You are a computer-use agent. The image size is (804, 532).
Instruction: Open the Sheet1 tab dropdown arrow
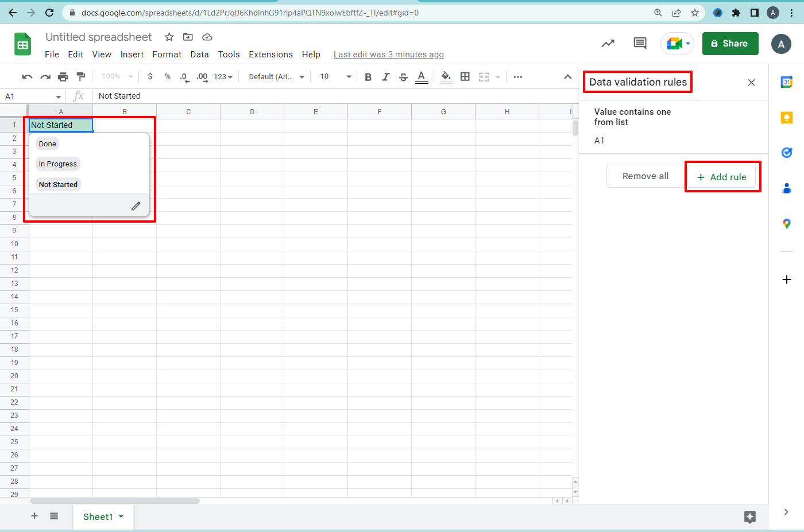pyautogui.click(x=121, y=517)
